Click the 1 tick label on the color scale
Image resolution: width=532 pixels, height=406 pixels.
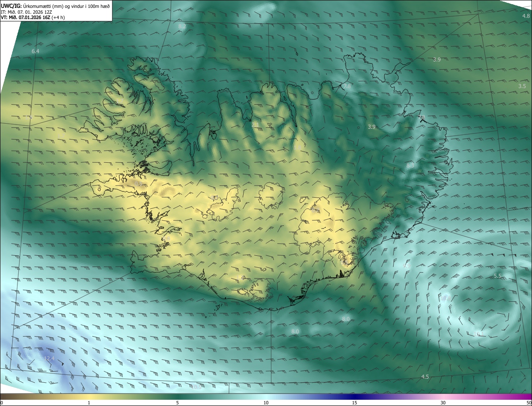89,403
